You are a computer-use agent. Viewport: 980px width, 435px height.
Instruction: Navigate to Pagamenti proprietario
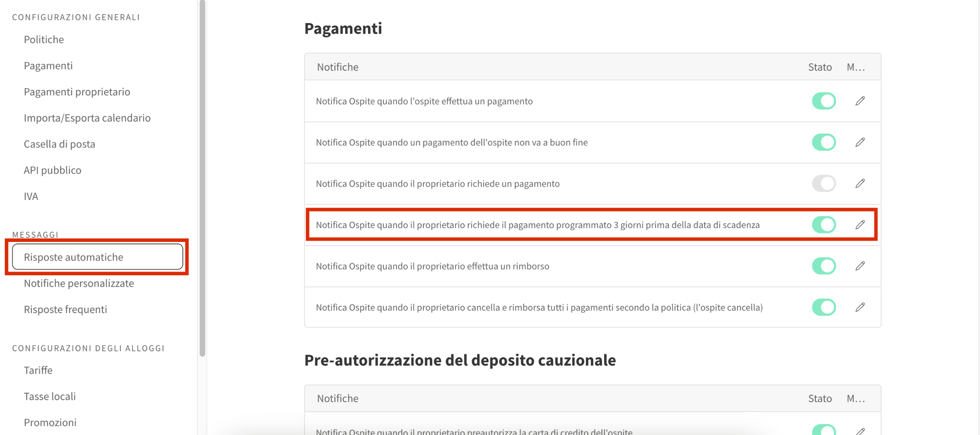click(x=77, y=92)
